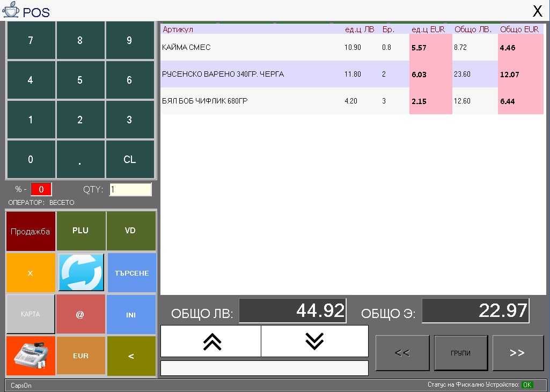Click the Бр. column header
The height and width of the screenshot is (392, 550).
[x=388, y=29]
